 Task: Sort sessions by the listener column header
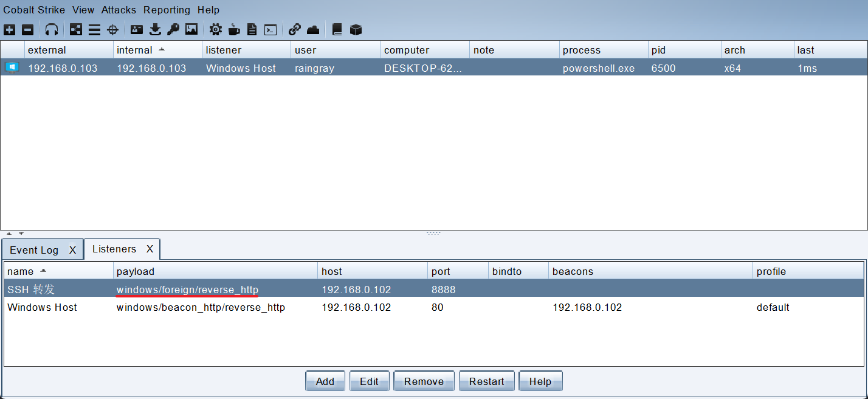tap(246, 50)
